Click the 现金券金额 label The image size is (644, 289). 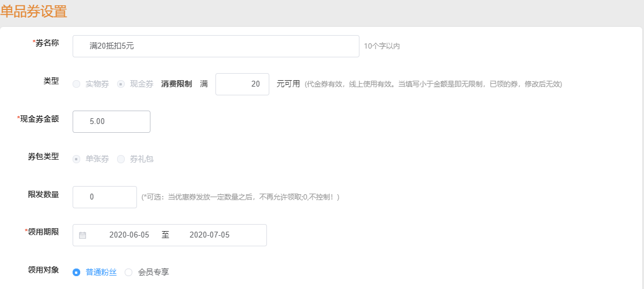[38, 119]
